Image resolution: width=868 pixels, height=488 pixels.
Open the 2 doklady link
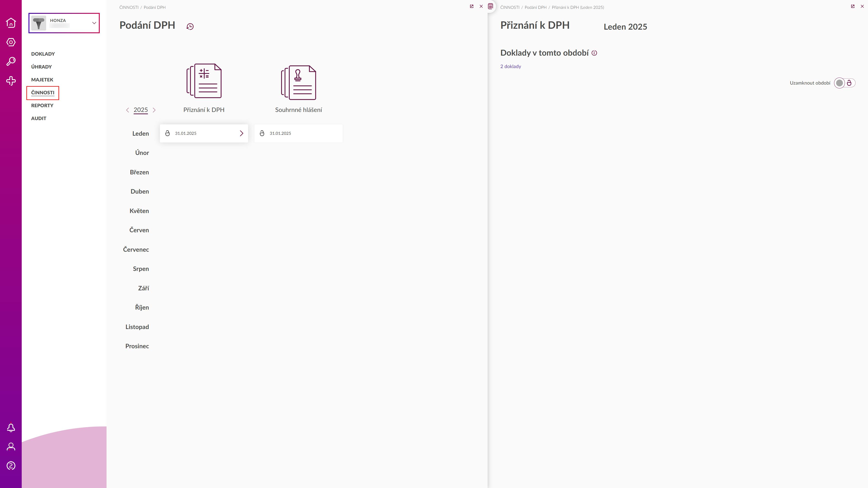[510, 66]
